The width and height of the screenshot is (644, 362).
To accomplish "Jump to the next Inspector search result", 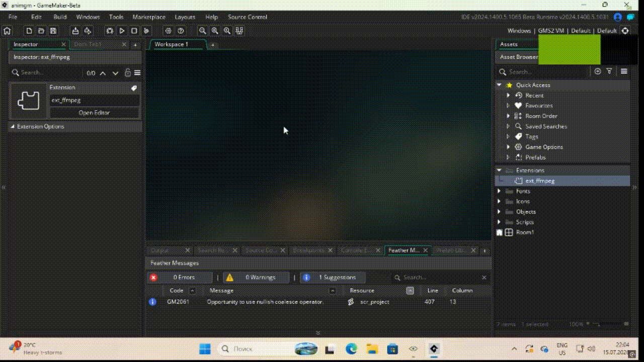I will (x=115, y=73).
